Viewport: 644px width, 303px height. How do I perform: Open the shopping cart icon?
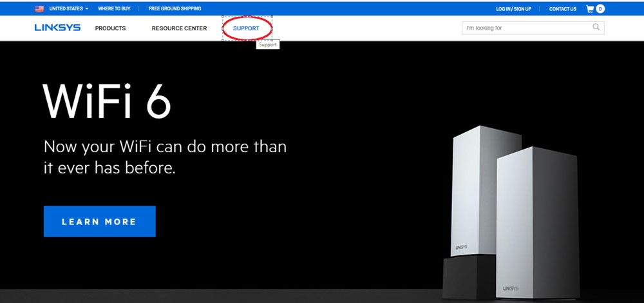point(590,8)
